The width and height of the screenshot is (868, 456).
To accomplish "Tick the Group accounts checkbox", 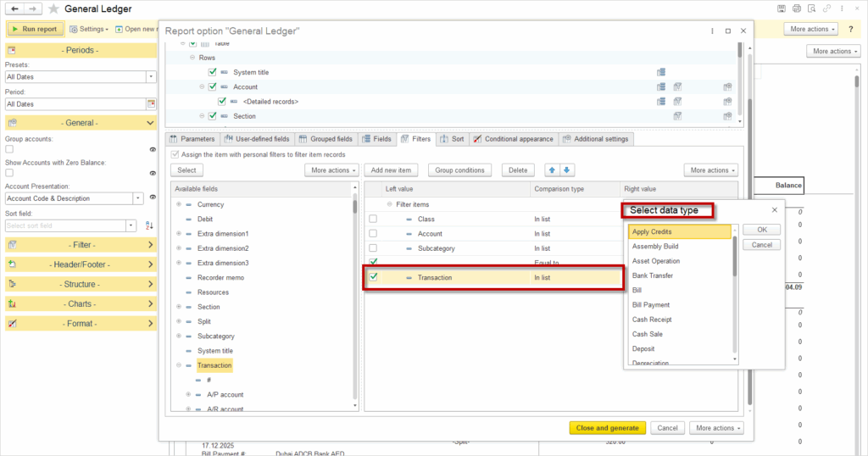I will [x=9, y=148].
